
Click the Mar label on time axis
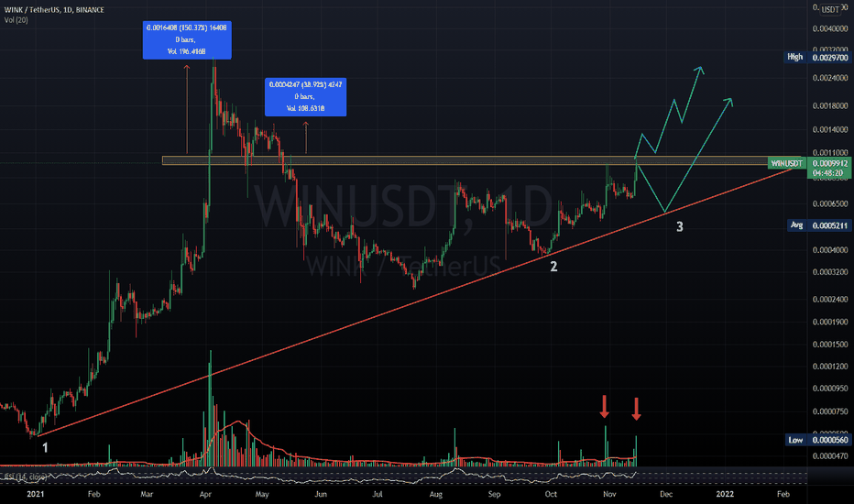[x=147, y=494]
